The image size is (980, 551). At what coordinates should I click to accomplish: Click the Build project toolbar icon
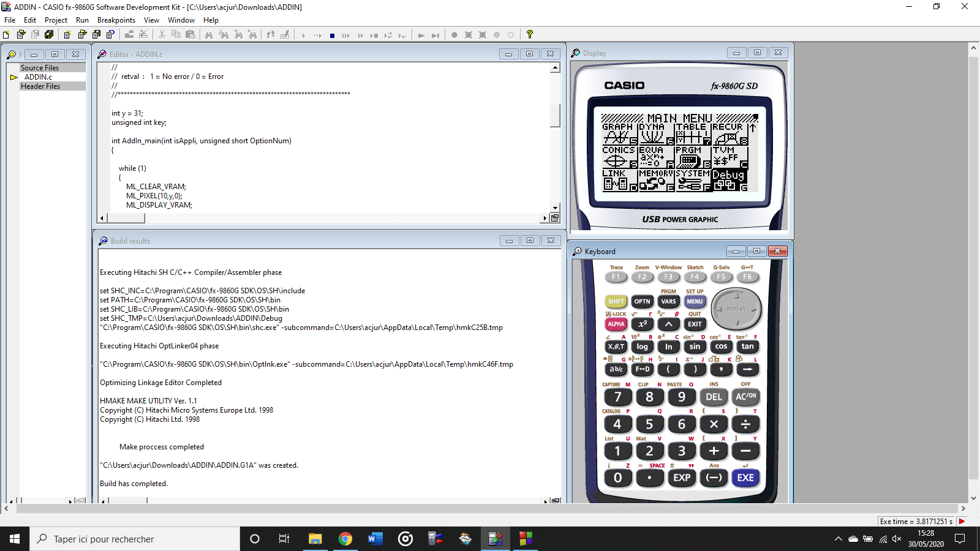129,35
